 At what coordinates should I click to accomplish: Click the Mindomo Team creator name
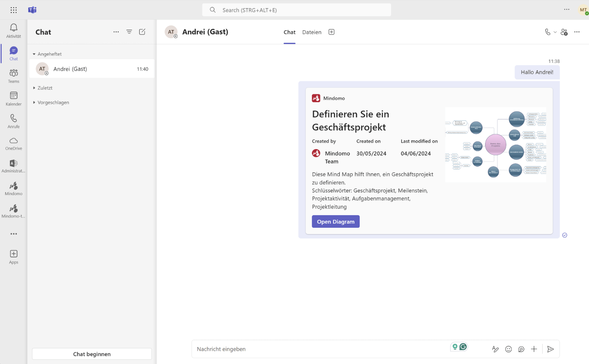coord(337,157)
